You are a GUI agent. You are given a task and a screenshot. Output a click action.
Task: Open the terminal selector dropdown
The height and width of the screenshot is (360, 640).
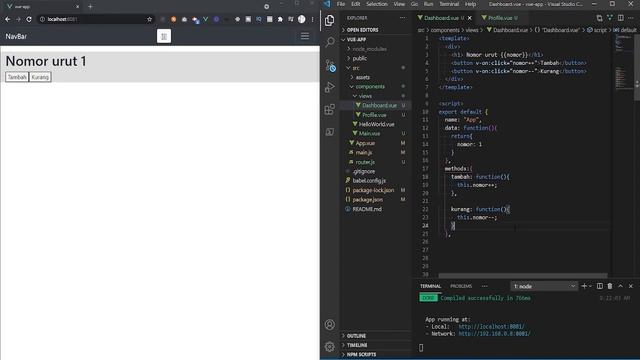coord(544,286)
